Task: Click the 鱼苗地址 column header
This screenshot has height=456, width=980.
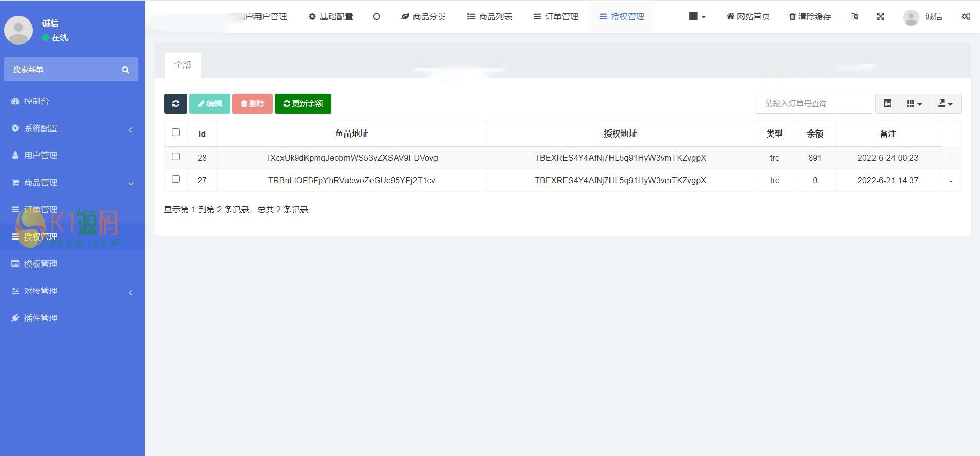Action: pyautogui.click(x=352, y=134)
